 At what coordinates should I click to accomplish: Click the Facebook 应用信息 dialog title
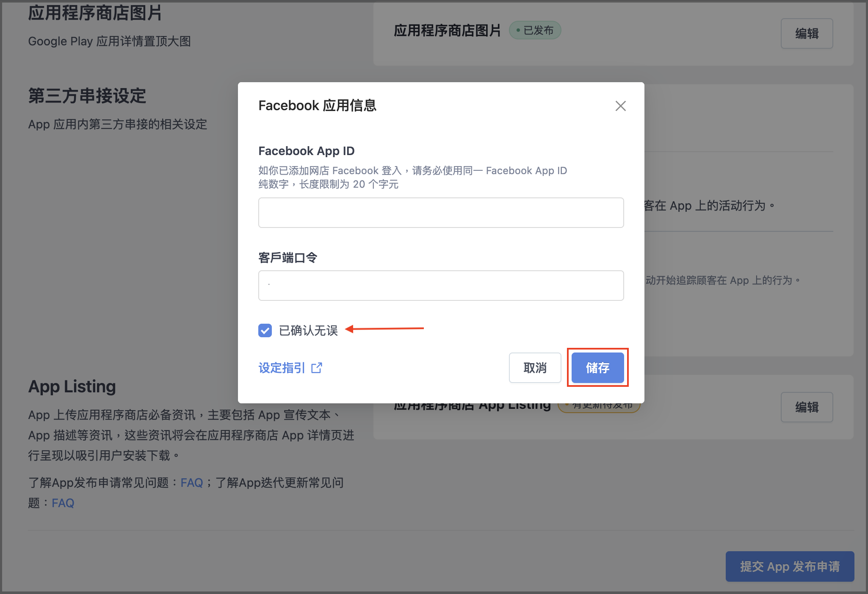(318, 105)
